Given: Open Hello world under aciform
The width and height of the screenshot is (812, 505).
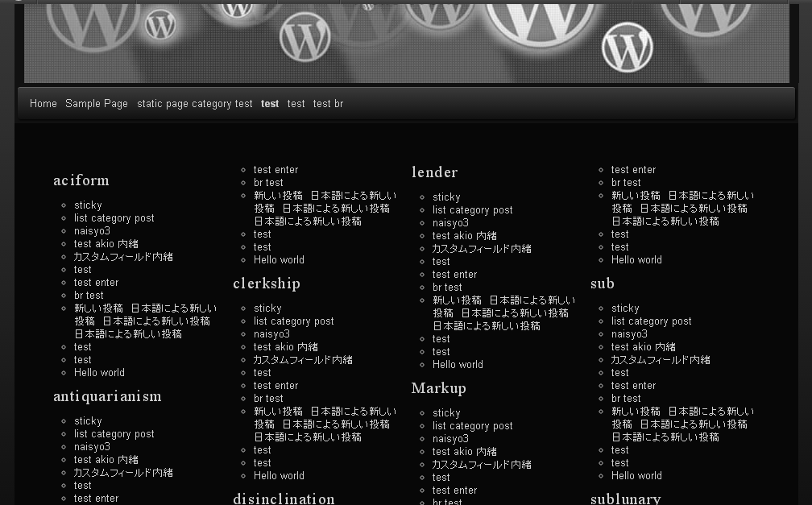Looking at the screenshot, I should [x=99, y=372].
